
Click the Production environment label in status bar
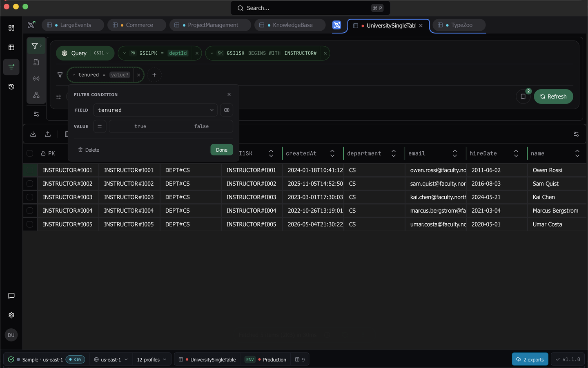(274, 359)
